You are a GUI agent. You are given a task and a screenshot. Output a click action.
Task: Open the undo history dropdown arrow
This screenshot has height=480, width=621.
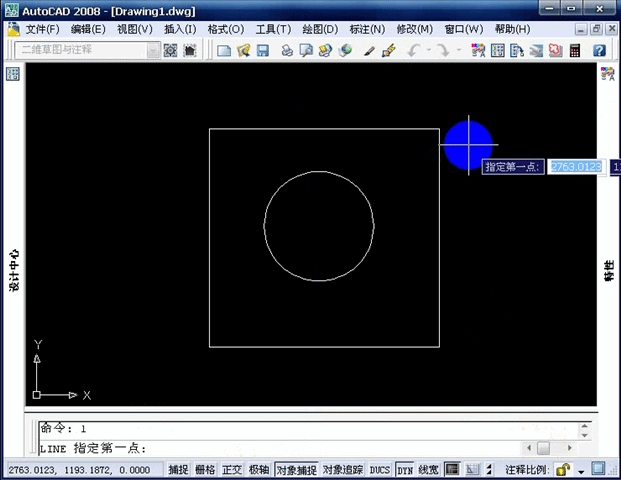[x=429, y=50]
